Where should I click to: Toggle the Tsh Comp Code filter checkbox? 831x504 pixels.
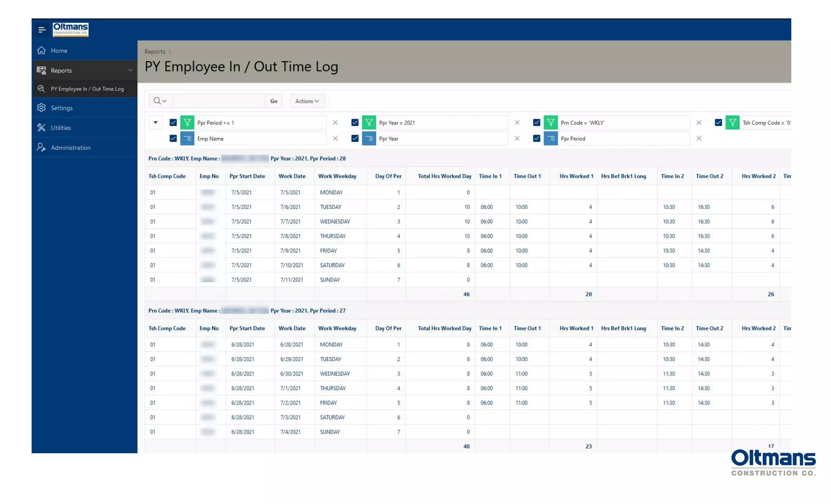[x=718, y=122]
